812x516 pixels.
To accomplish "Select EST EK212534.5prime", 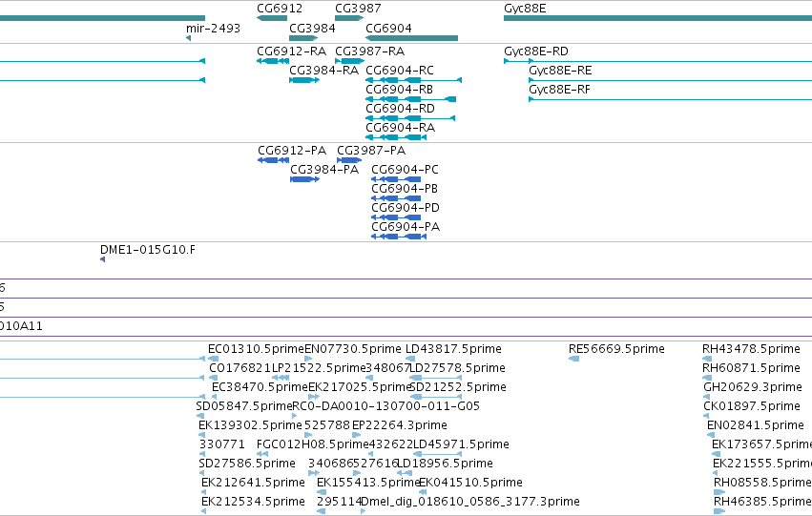I will point(253,502).
